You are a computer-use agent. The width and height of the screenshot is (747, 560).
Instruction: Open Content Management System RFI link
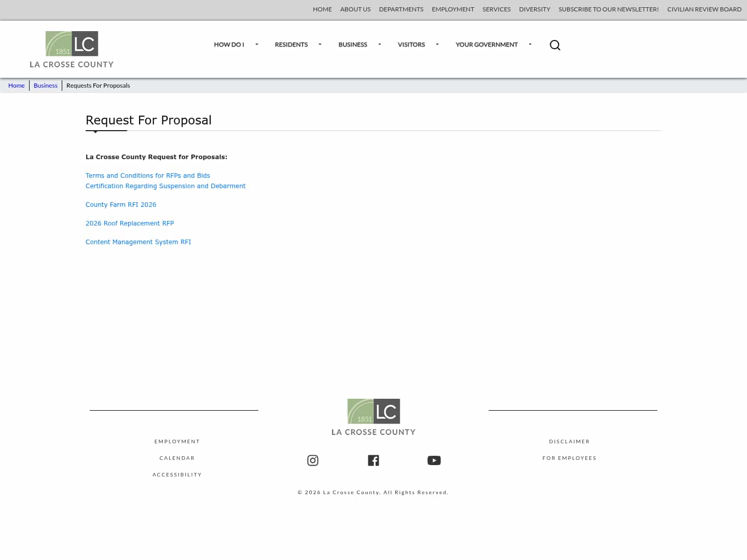click(139, 242)
